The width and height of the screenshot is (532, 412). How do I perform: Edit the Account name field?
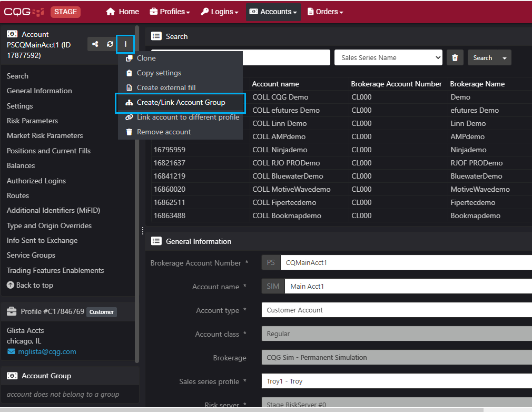pyautogui.click(x=409, y=287)
